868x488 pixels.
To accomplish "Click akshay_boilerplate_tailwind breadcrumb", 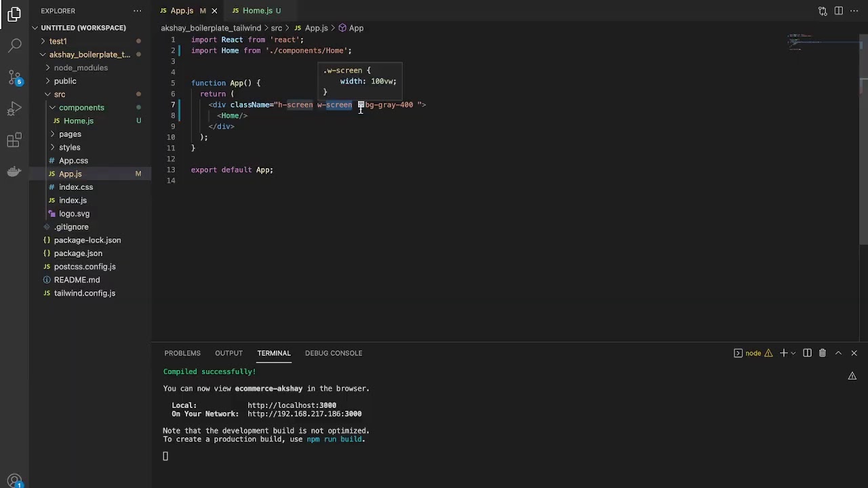I will 211,28.
